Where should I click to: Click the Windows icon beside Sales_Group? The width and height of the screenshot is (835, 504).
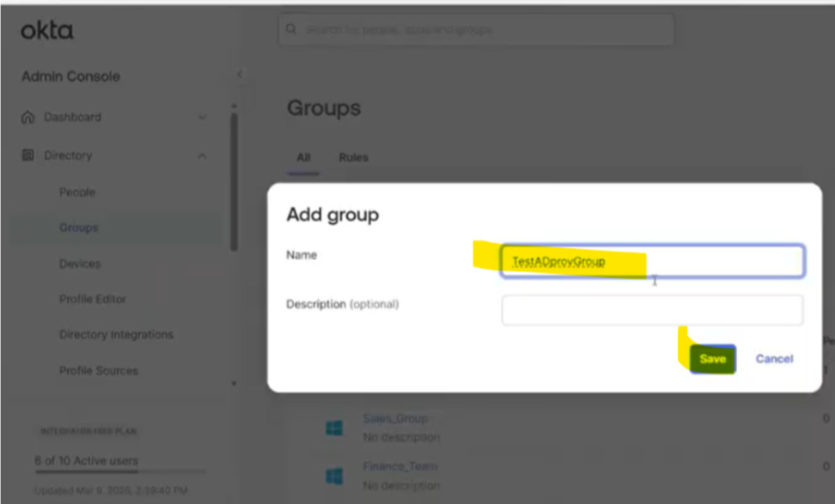tap(334, 428)
